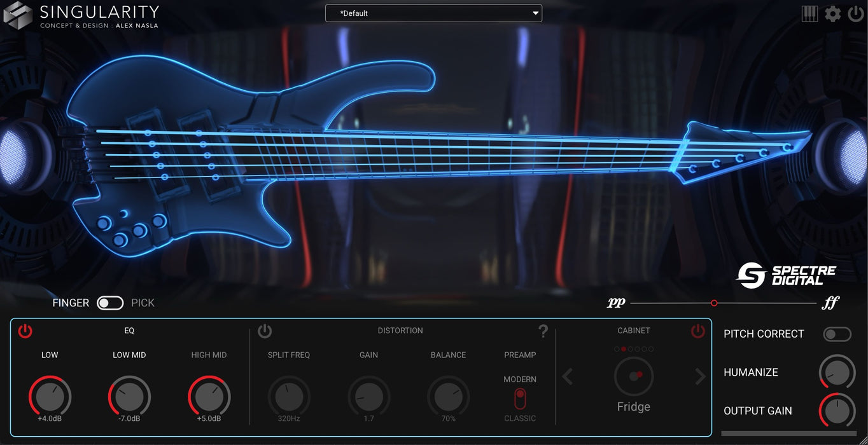The image size is (868, 445).
Task: Select the previous cabinet with left chevron
Action: click(x=567, y=376)
